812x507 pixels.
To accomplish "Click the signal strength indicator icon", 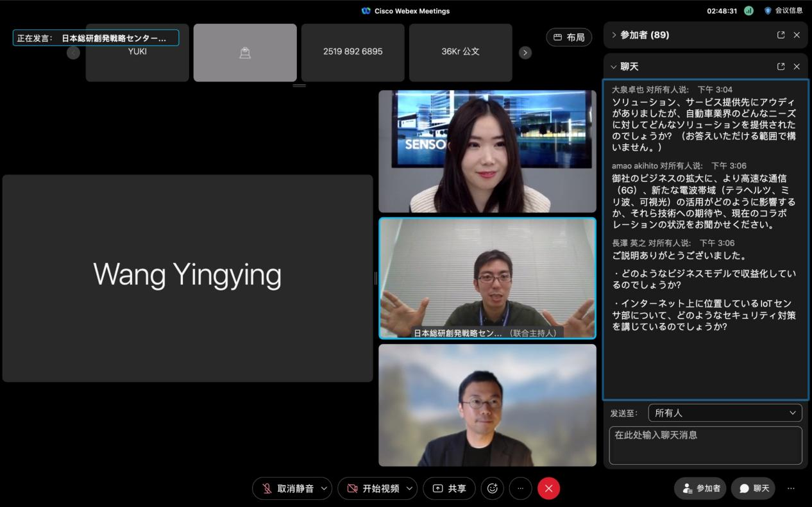I will tap(749, 11).
